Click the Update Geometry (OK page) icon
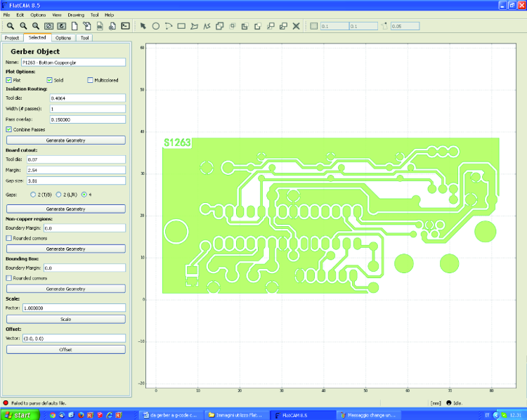 pyautogui.click(x=100, y=26)
